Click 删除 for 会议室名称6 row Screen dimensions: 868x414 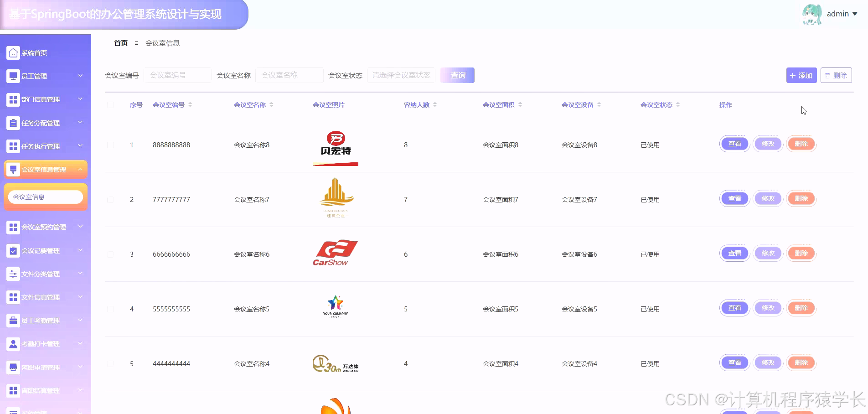coord(801,254)
